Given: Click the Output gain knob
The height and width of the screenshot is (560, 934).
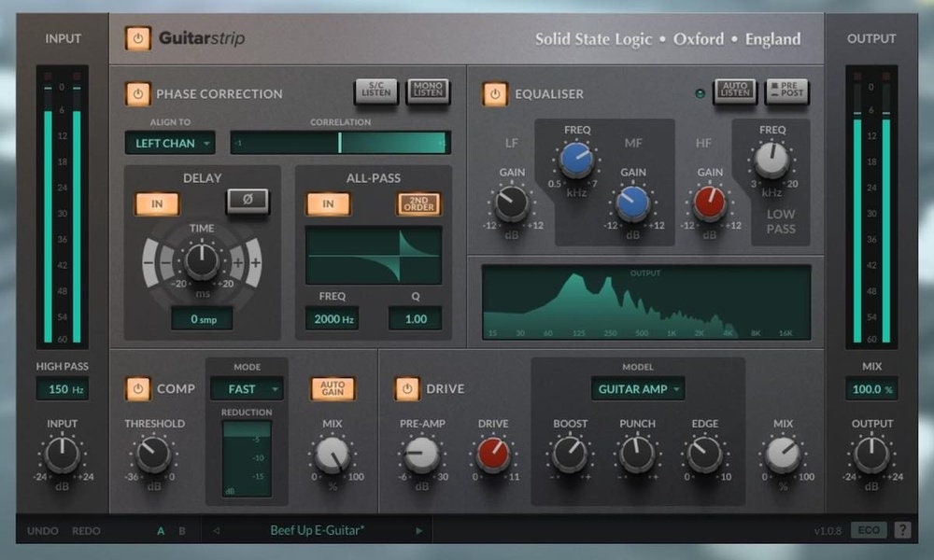Looking at the screenshot, I should pyautogui.click(x=871, y=455).
